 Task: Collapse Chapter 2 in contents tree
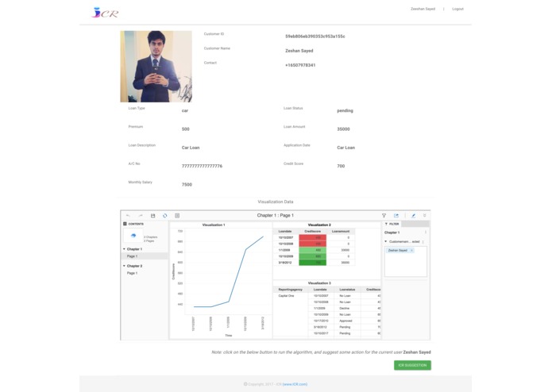pyautogui.click(x=124, y=266)
